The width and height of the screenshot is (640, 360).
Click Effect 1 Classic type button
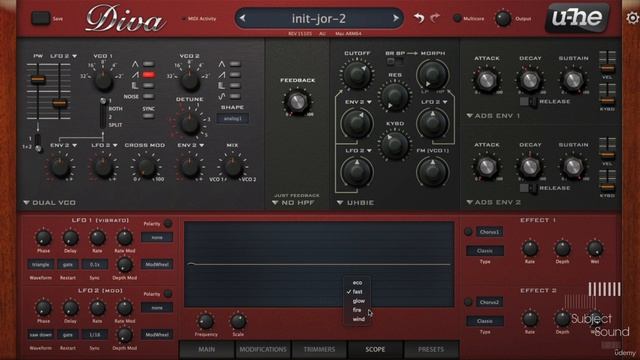click(485, 251)
